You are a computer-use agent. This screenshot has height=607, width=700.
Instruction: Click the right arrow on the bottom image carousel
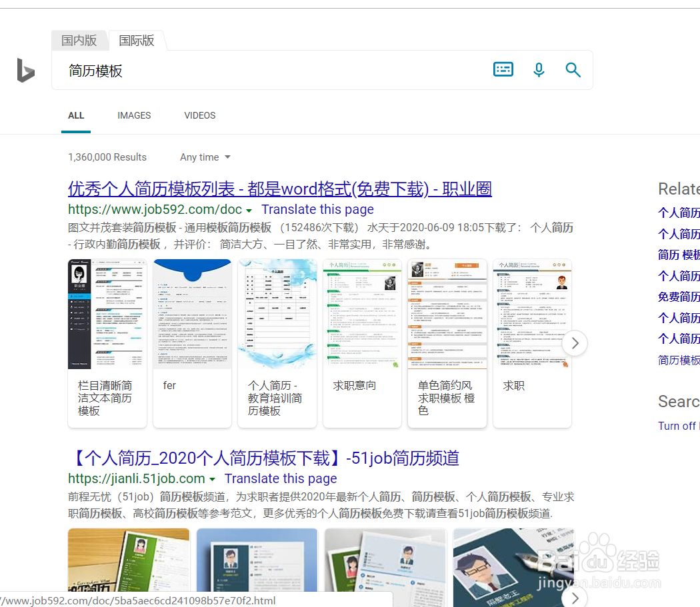click(575, 598)
